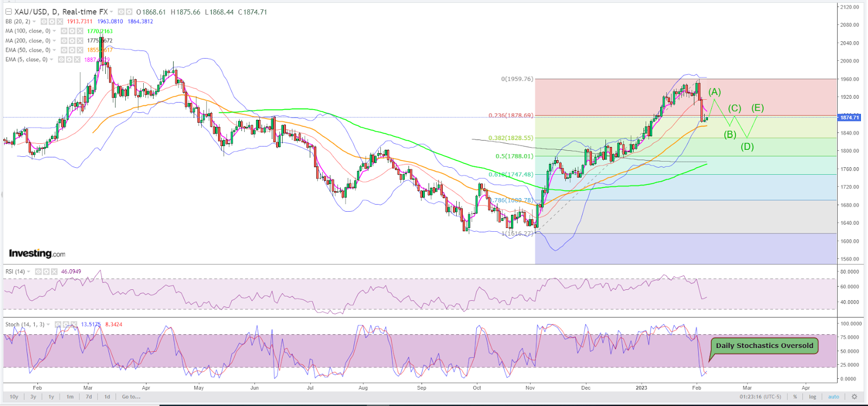Click the (A) wave label
Image resolution: width=868 pixels, height=406 pixels.
point(714,92)
